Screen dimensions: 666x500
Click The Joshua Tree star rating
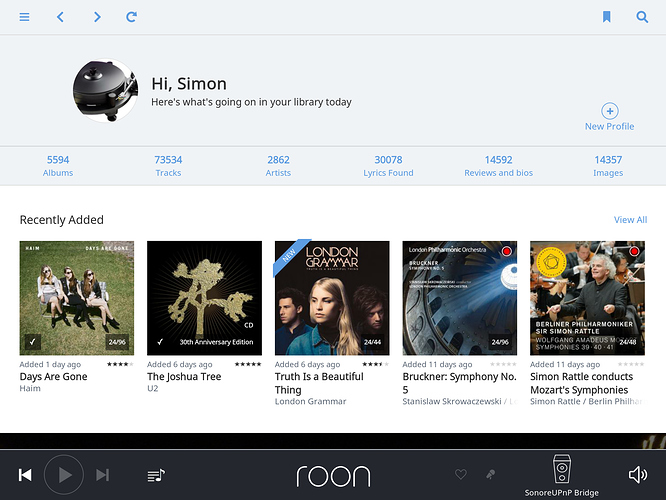click(248, 364)
